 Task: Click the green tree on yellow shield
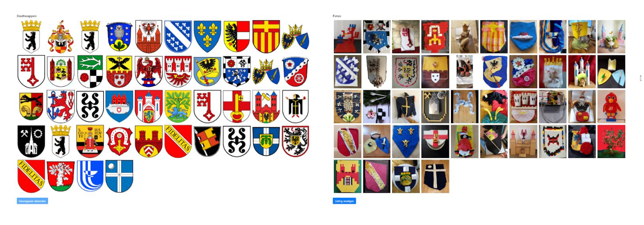pyautogui.click(x=178, y=106)
